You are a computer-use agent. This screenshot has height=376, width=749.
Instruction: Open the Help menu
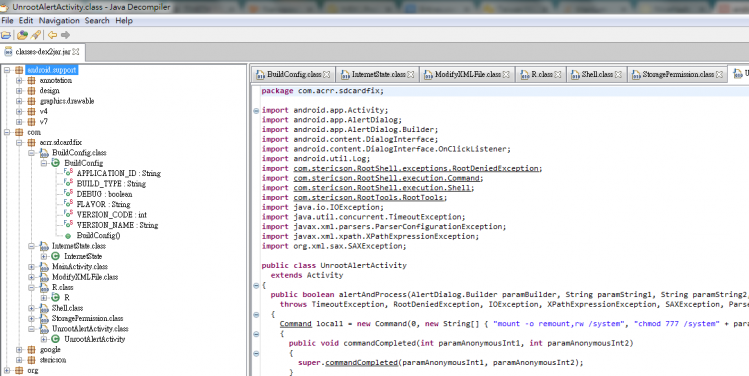pyautogui.click(x=124, y=21)
